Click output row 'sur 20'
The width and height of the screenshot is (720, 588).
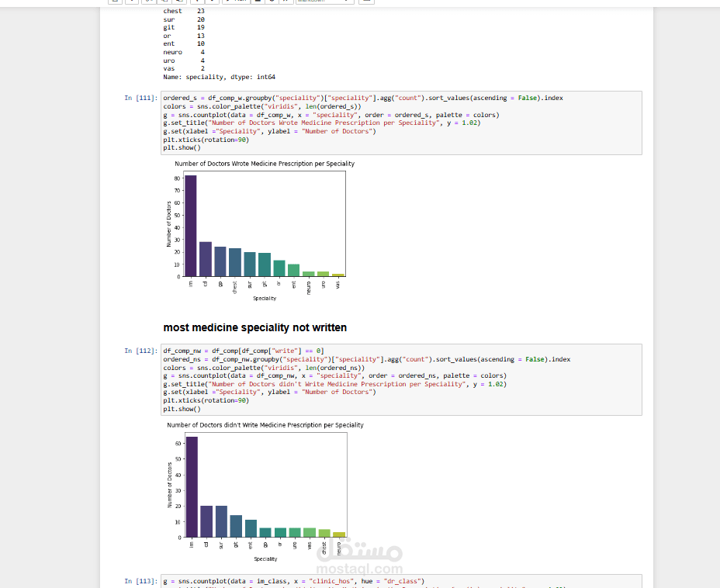tap(184, 19)
